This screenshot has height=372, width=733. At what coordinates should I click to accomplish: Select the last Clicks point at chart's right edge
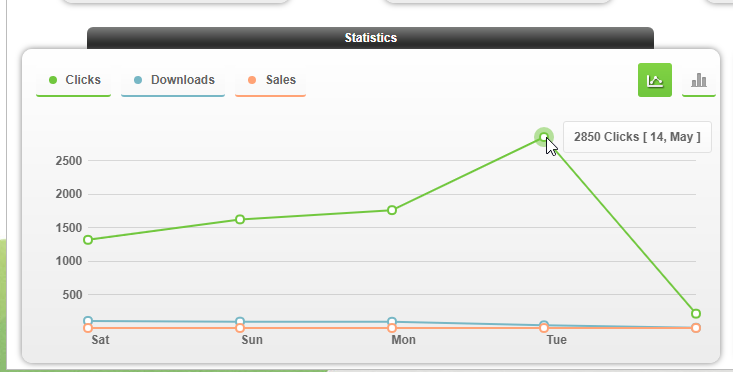point(696,314)
